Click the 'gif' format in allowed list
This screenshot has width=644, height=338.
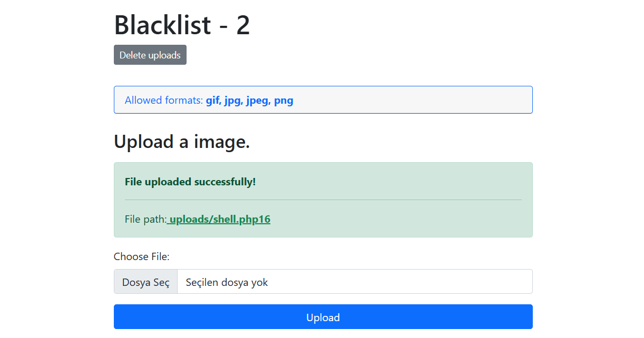coord(213,101)
